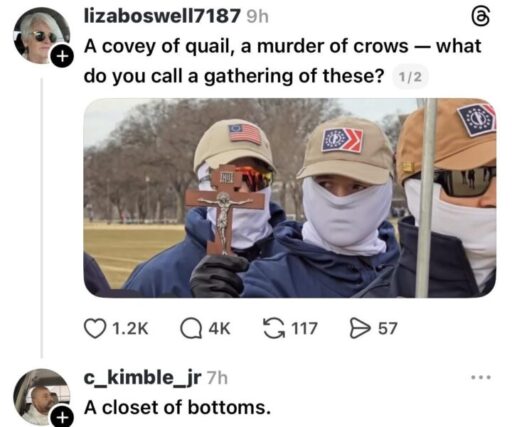Viewport: 512px width, 427px height.
Task: Visit lizaboswell7187 username link
Action: 162,16
